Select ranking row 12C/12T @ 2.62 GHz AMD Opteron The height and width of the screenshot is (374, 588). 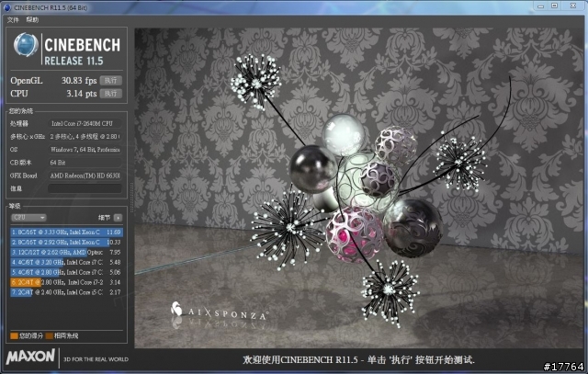click(66, 253)
